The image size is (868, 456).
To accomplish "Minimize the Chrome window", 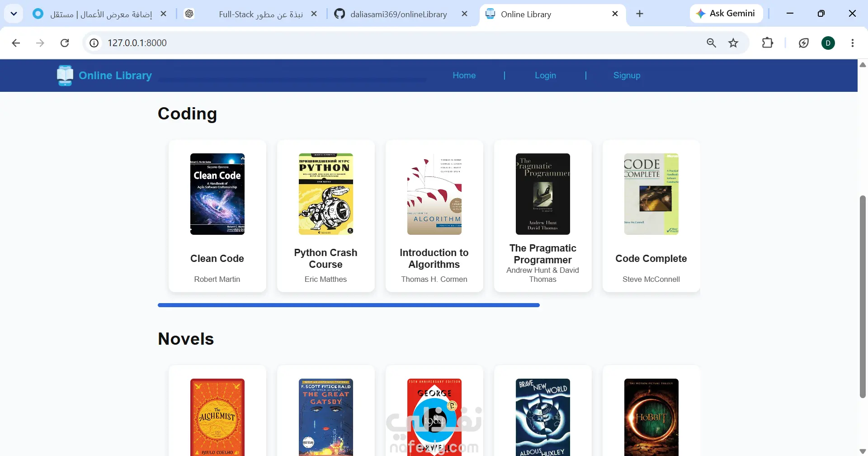I will coord(790,14).
